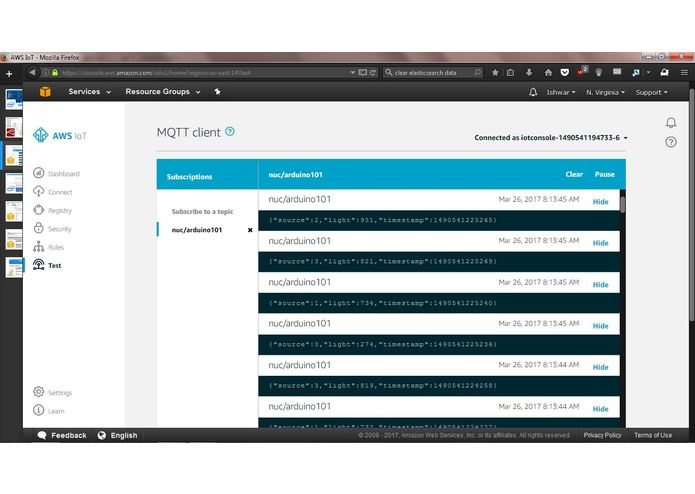Open Firefox downloads arrow icon
Screen dimensions: 695x494
click(529, 72)
